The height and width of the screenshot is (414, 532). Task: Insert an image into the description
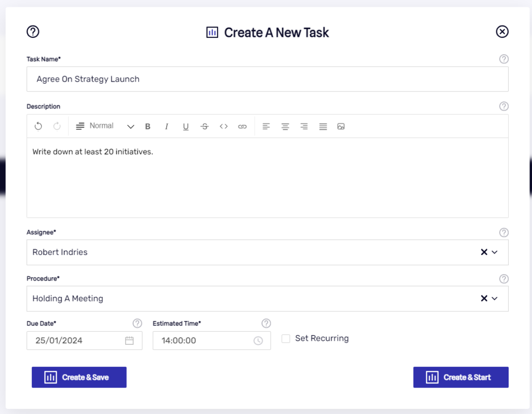(341, 126)
